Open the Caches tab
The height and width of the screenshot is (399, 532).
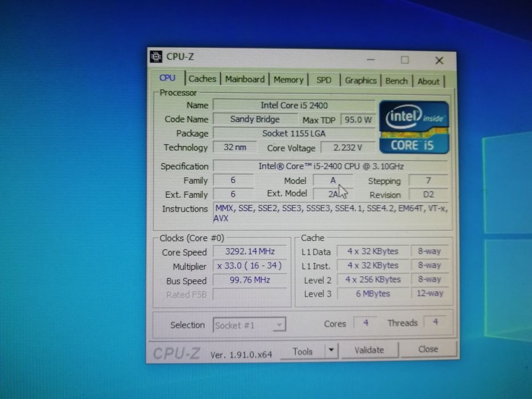[x=202, y=79]
